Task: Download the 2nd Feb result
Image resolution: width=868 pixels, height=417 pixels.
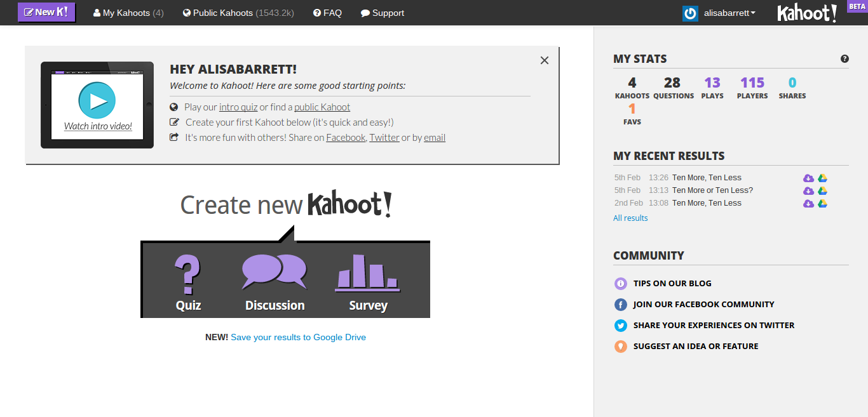Action: point(808,204)
